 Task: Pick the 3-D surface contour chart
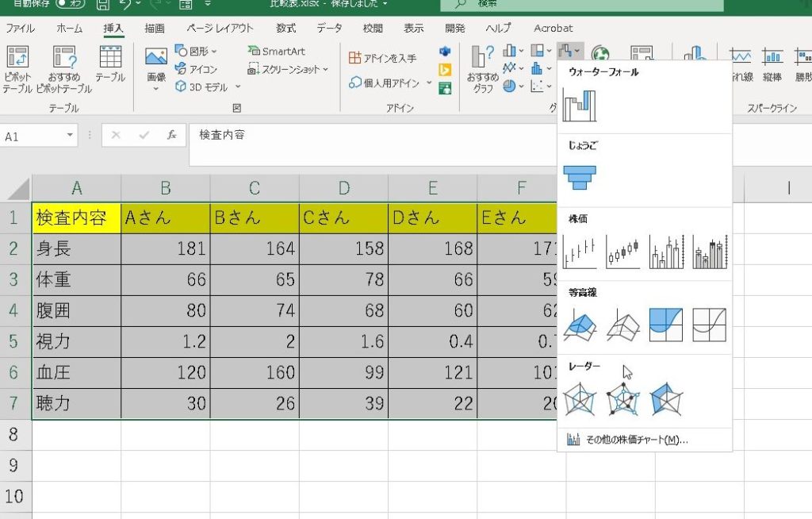click(579, 325)
